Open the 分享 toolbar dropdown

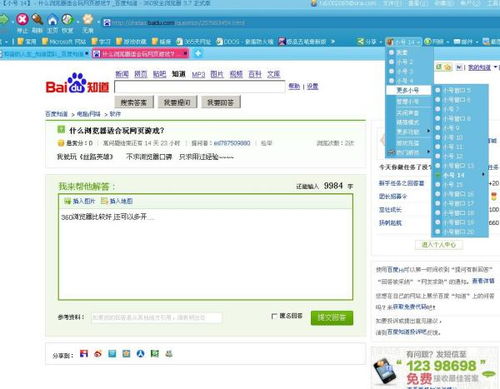tap(369, 42)
